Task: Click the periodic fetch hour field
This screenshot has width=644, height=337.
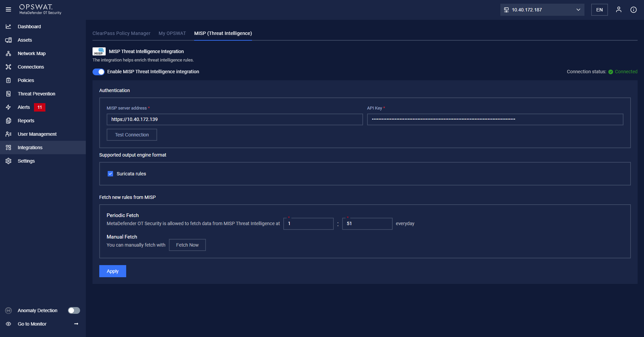Action: point(309,224)
